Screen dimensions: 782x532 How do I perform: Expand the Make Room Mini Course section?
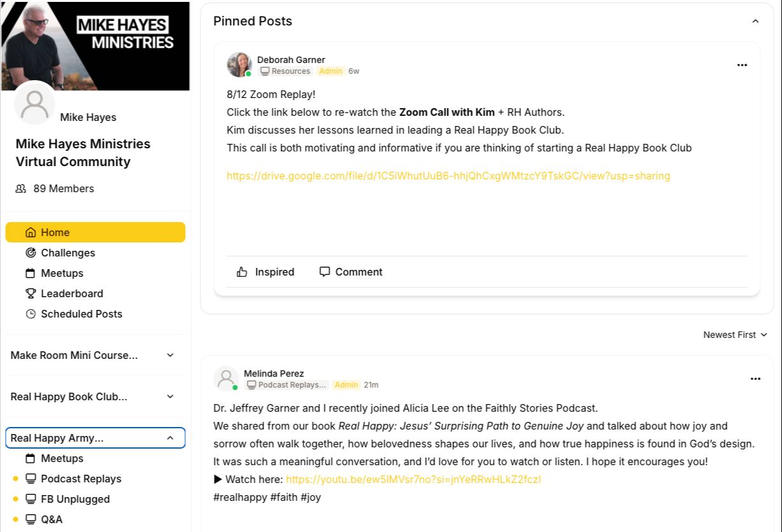coord(170,355)
